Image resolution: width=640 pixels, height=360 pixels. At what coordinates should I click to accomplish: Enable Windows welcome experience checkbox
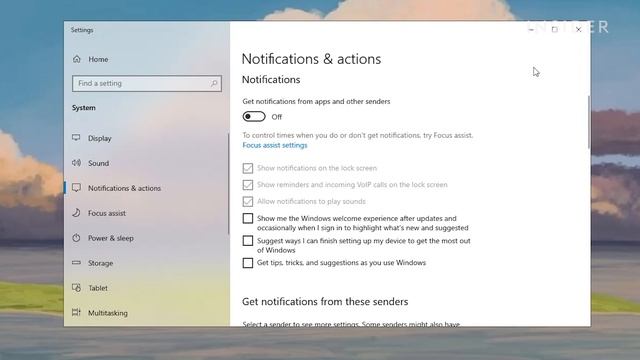point(248,218)
